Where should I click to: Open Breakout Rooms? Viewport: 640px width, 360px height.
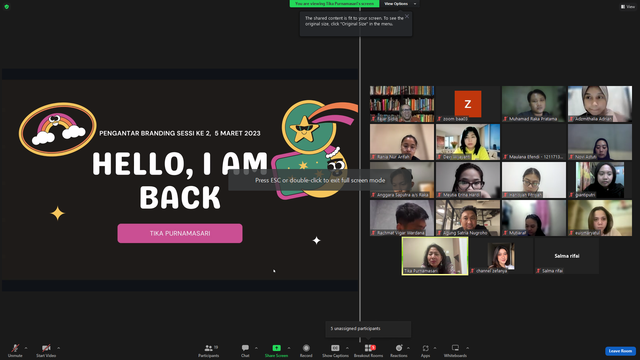[x=368, y=350]
